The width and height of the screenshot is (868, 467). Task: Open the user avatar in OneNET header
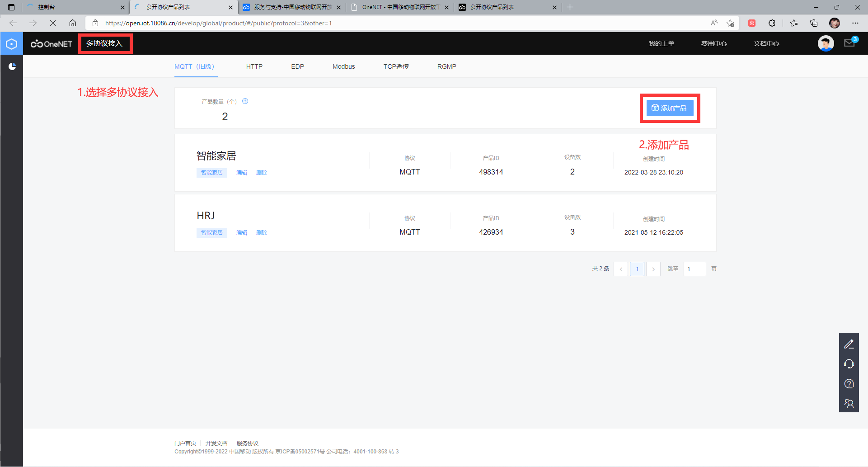tap(826, 43)
